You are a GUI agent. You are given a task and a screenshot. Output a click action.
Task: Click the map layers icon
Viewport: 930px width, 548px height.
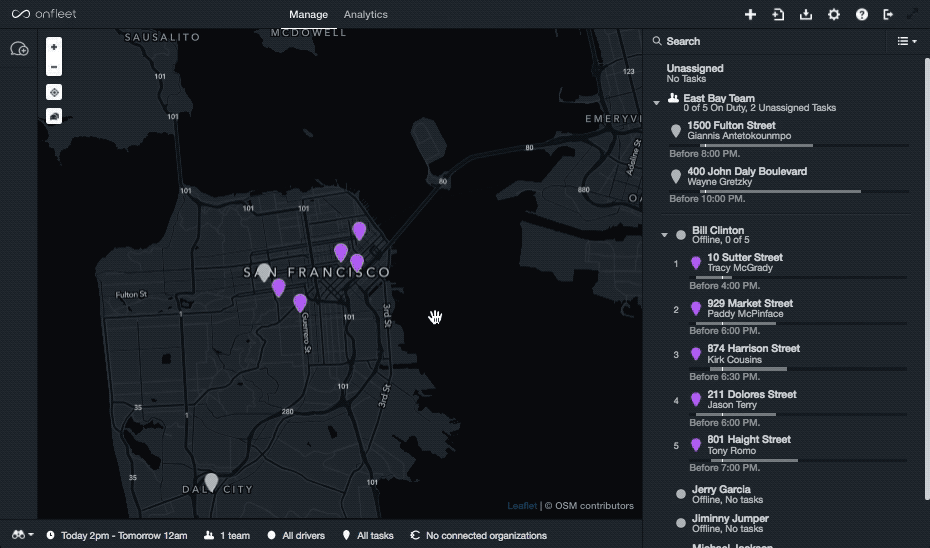point(54,116)
